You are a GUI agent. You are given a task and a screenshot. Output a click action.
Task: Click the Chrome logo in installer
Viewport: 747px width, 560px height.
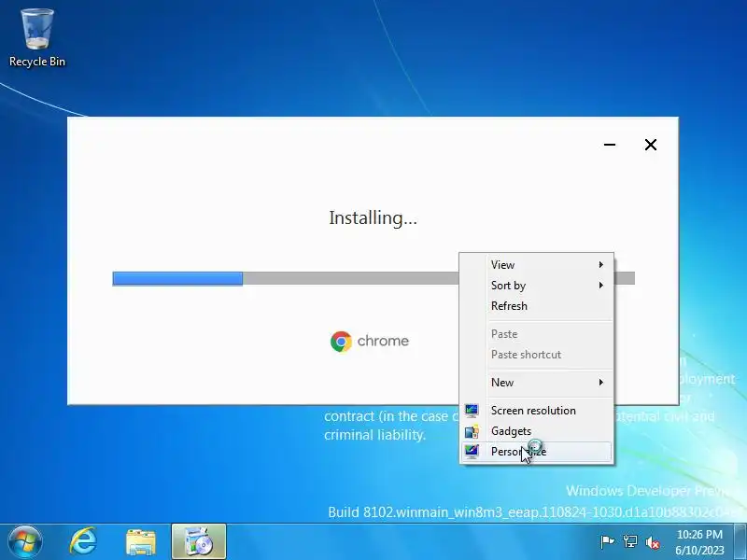(341, 342)
